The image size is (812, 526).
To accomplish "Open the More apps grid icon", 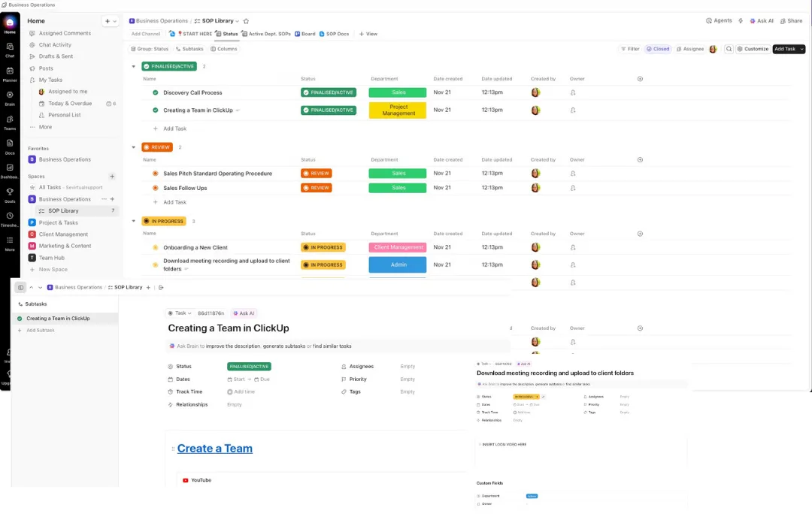I will [10, 243].
